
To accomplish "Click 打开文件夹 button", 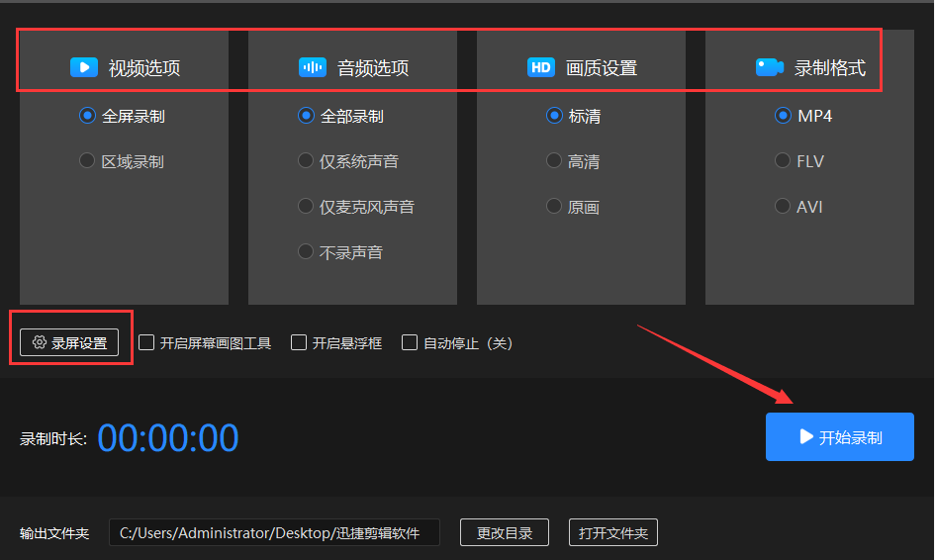I will point(613,532).
